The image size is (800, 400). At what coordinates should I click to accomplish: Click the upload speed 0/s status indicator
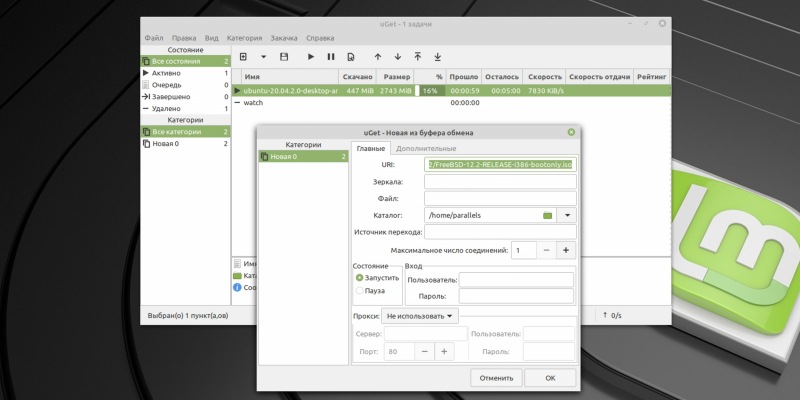pyautogui.click(x=612, y=315)
